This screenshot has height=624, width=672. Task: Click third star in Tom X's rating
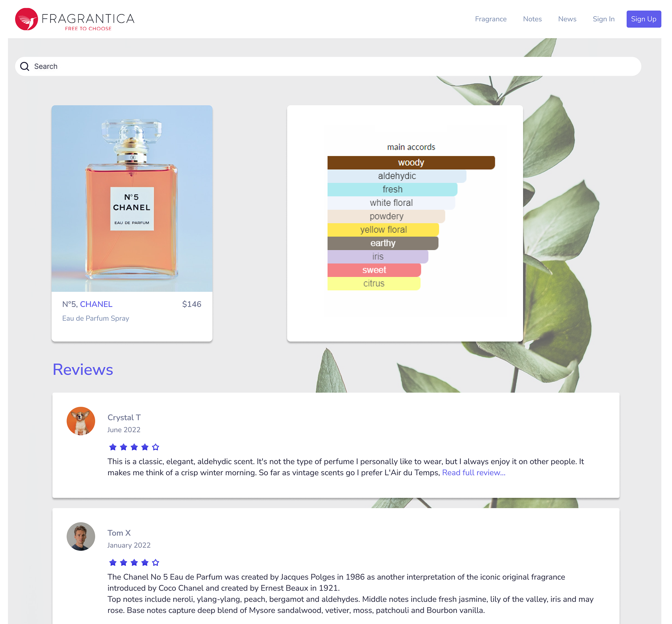click(134, 562)
